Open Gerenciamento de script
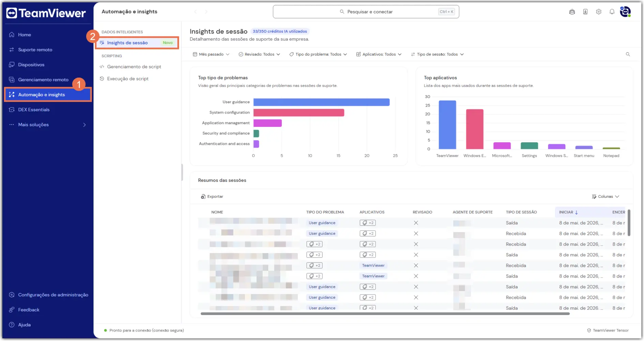644x341 pixels. (134, 66)
